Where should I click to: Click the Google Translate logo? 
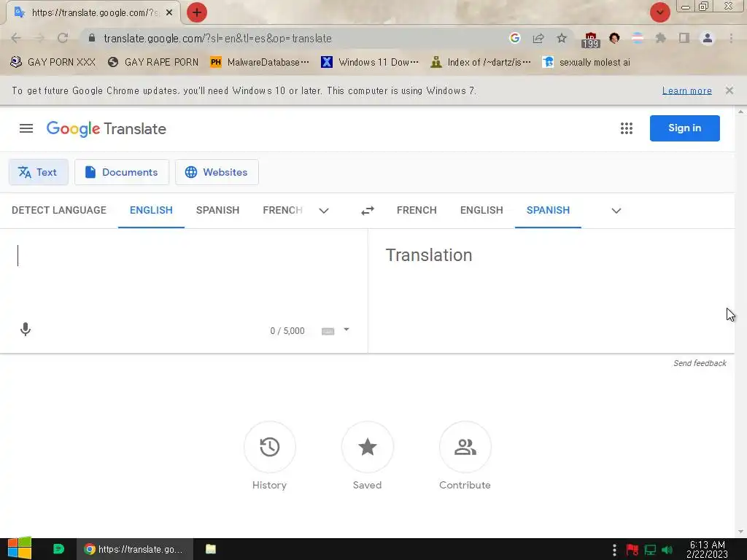pyautogui.click(x=107, y=128)
